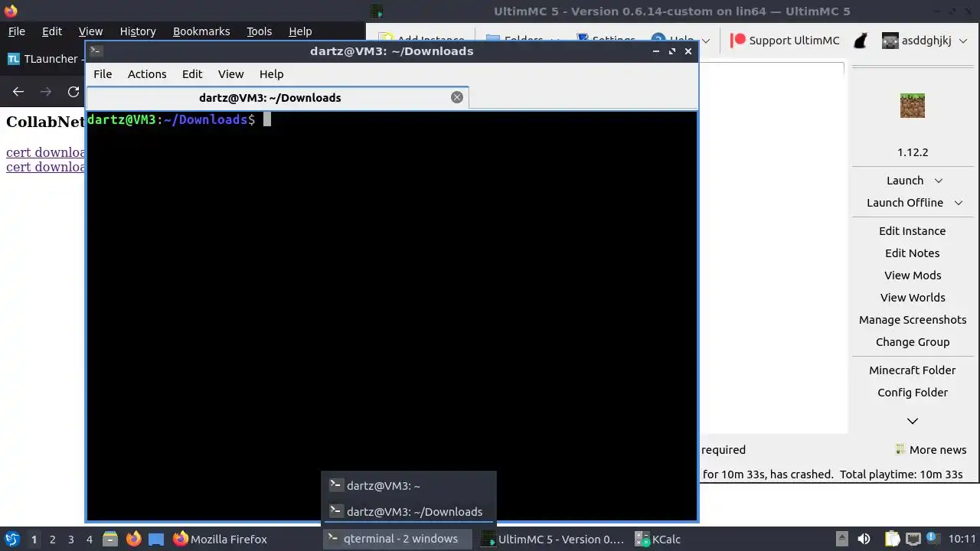Click the qterminal - 2 windows taskbar button

coord(397,539)
